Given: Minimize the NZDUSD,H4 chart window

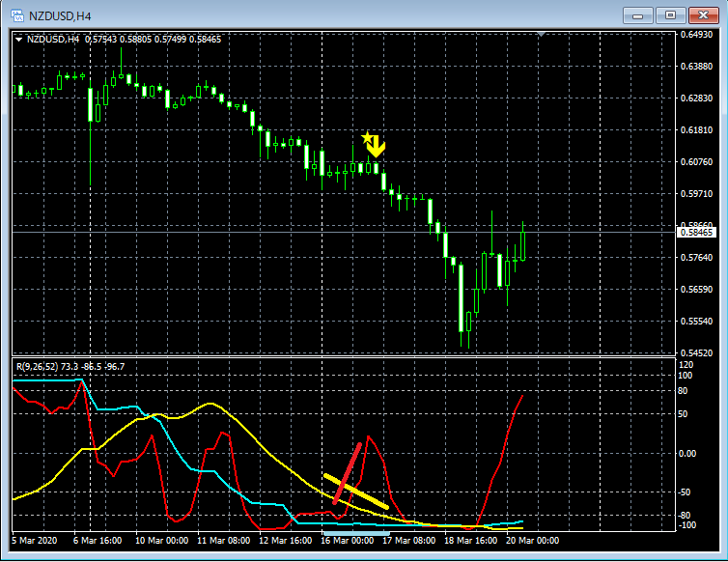Looking at the screenshot, I should click(x=638, y=15).
